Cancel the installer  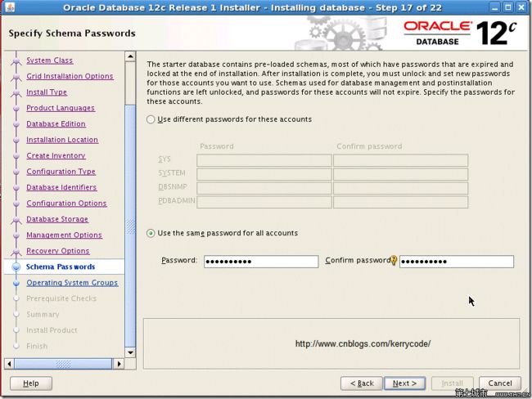(500, 383)
